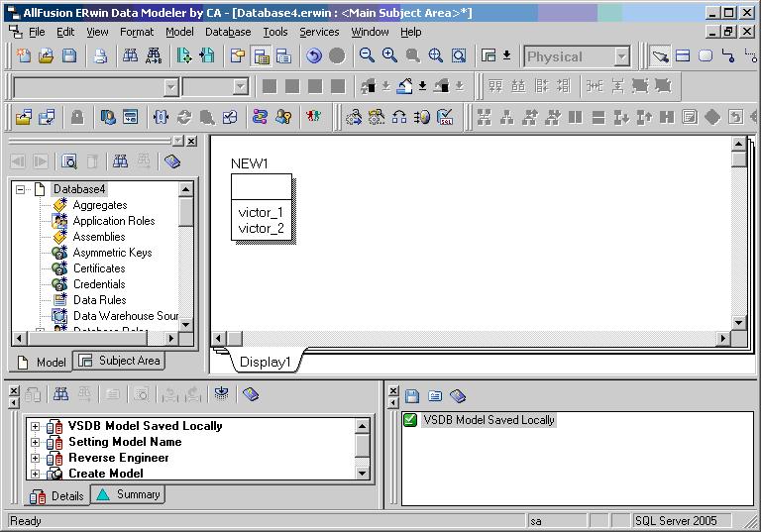This screenshot has height=532, width=761.
Task: Click the Open file toolbar icon
Action: (x=47, y=55)
